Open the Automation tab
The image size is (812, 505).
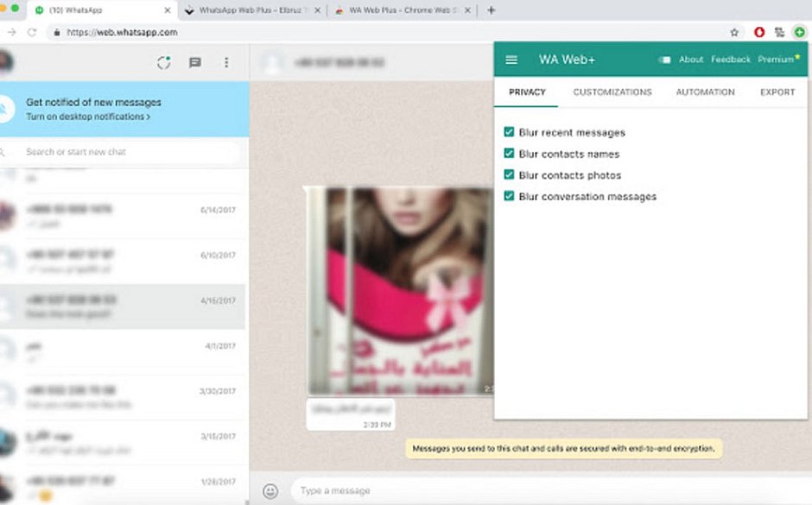tap(705, 92)
